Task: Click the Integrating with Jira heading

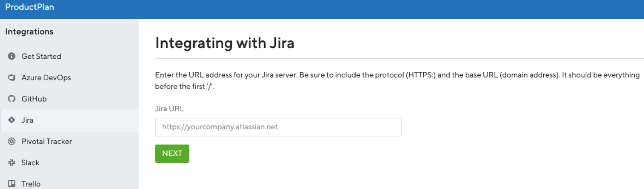Action: [225, 43]
